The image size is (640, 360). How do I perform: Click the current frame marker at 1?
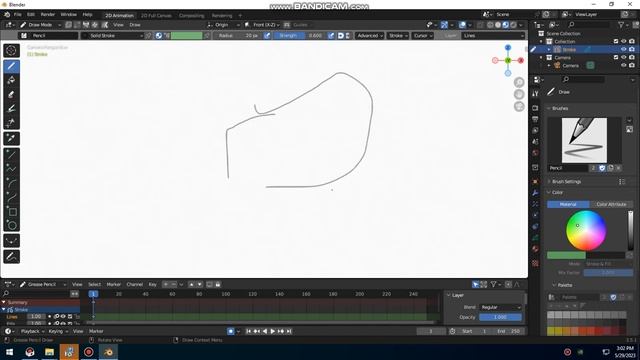point(93,294)
